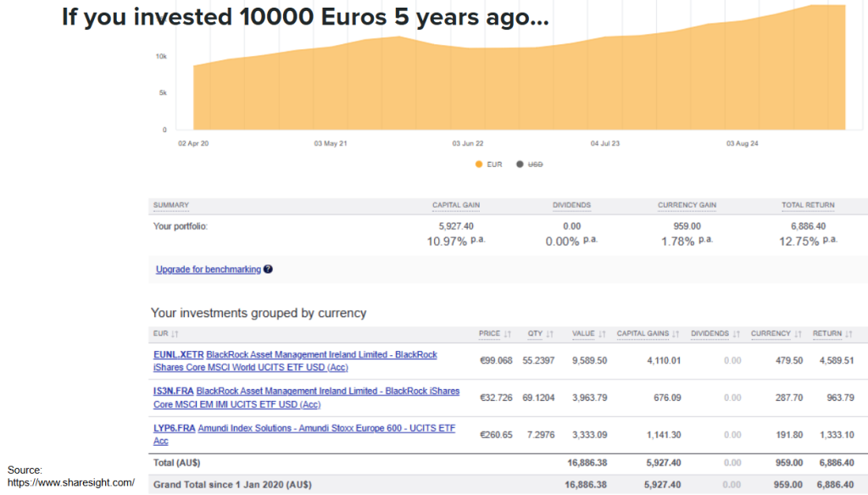The width and height of the screenshot is (868, 495).
Task: Select currency gain value 959.00 in summary
Action: click(687, 226)
